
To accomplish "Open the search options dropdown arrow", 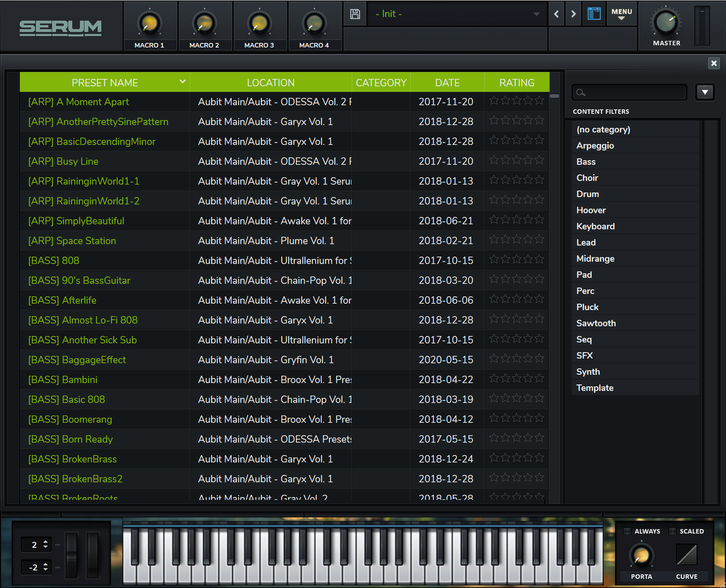I will 705,92.
